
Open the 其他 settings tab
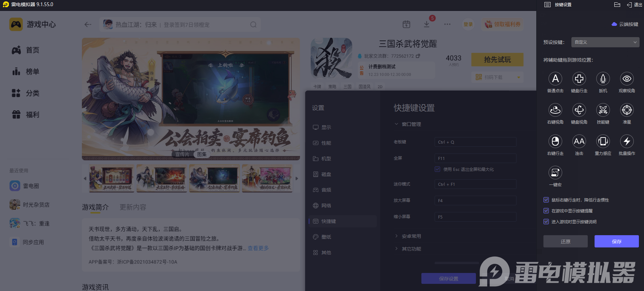click(343, 253)
